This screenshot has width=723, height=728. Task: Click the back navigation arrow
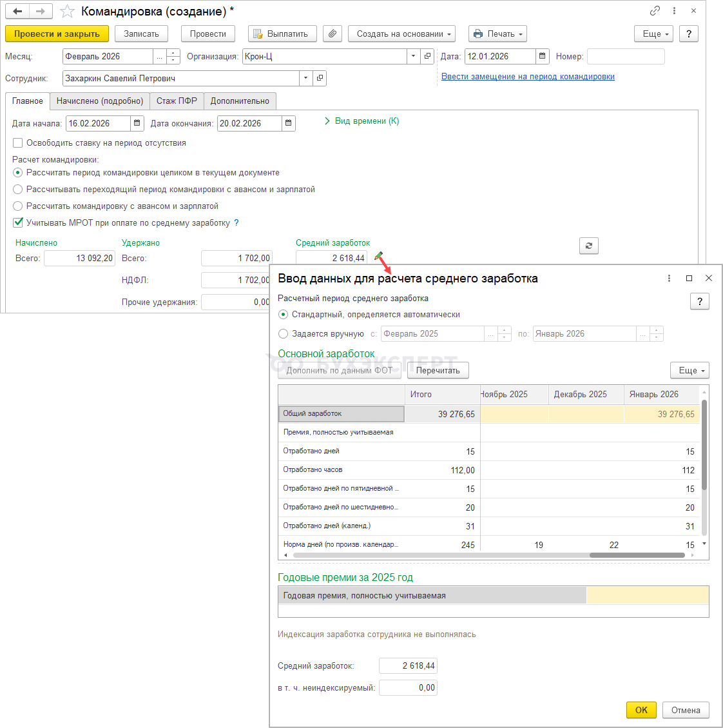pyautogui.click(x=17, y=12)
